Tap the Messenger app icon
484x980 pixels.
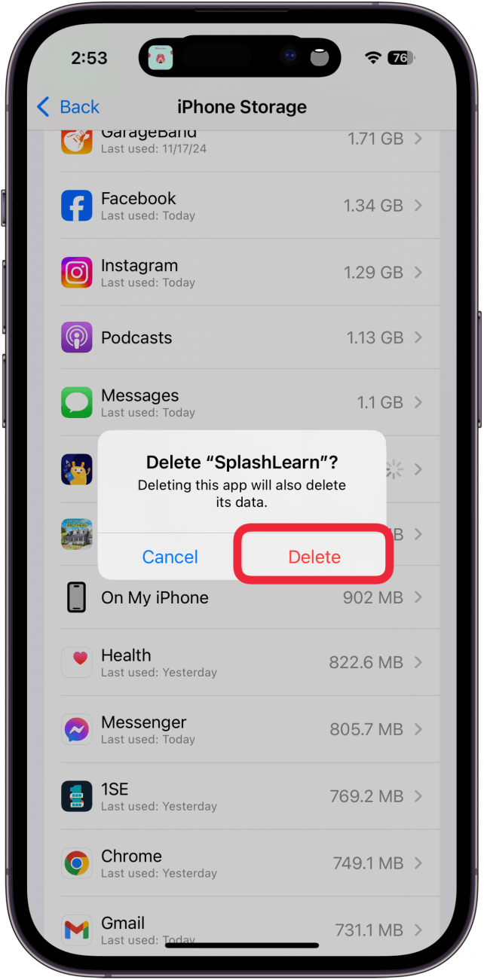click(x=77, y=729)
